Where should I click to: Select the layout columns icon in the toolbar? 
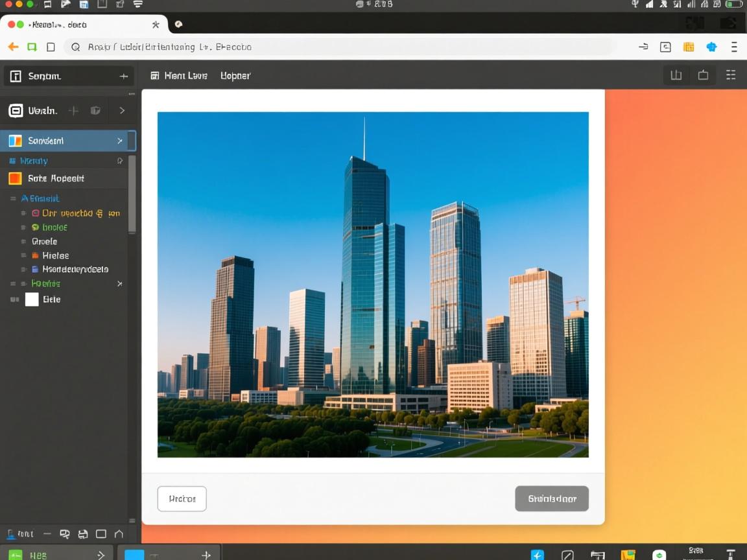(676, 75)
